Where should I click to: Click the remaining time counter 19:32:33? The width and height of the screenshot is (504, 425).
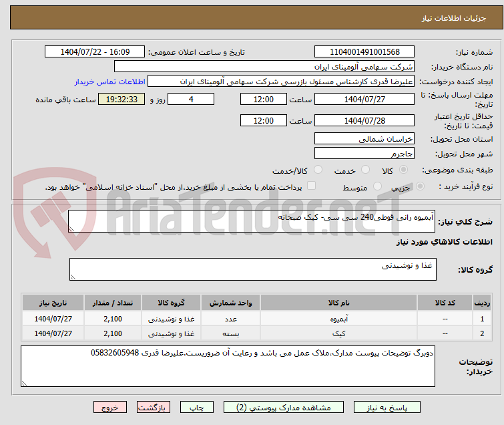(x=121, y=99)
